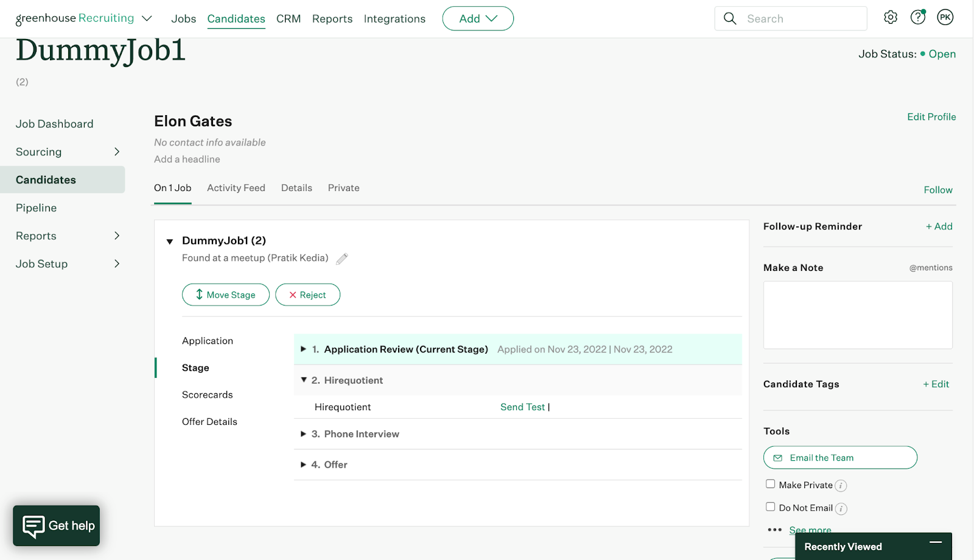Click the Open job status link
Screen dimensions: 974x560
[x=942, y=54]
